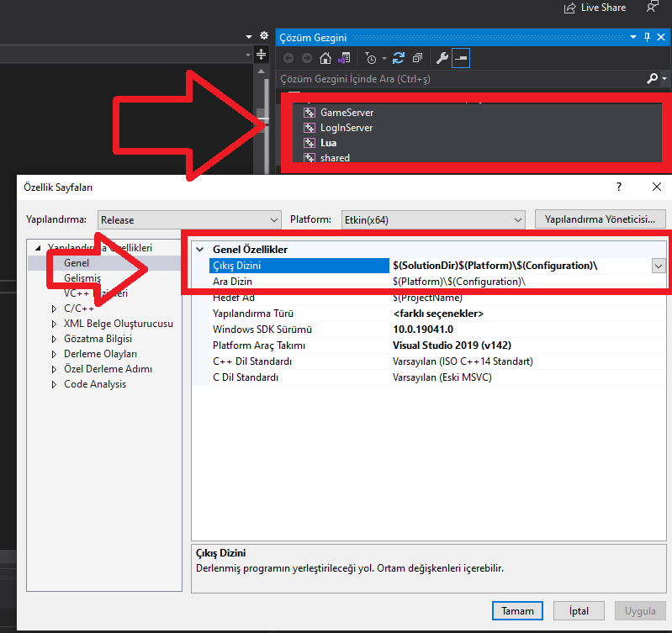Collapse the Genel Özellikler section
672x633 pixels.
[x=199, y=250]
